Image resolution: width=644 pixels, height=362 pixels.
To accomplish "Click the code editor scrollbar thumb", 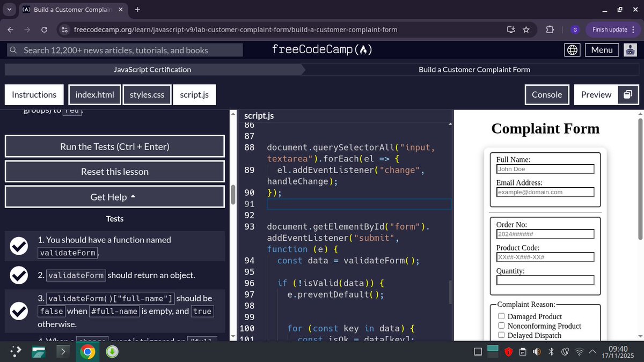I will coord(450,291).
